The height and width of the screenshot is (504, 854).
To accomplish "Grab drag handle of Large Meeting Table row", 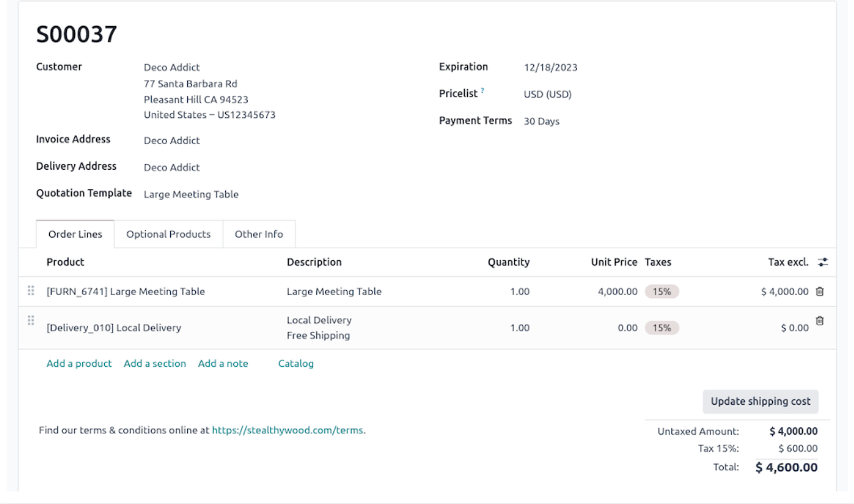I will click(x=31, y=291).
